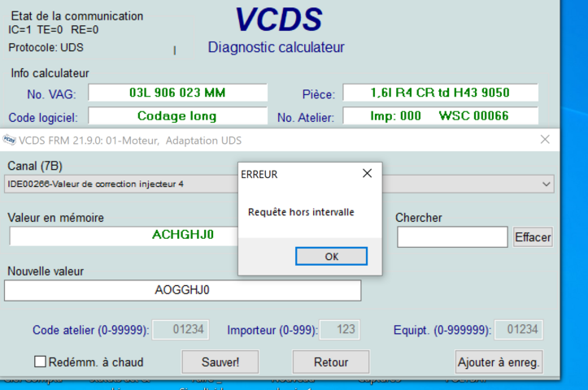Click the IC=1 TE=0 RE=0 status text
Screen dimensions: 588x390
53,29
